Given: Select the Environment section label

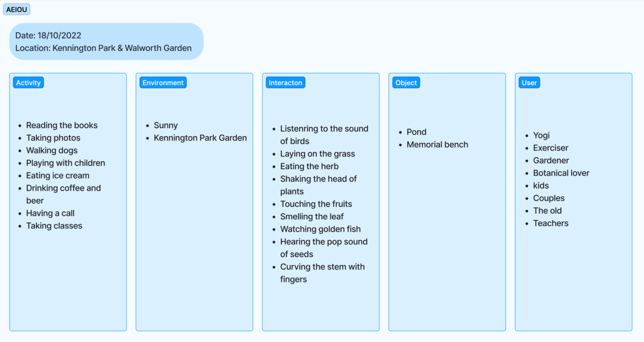Looking at the screenshot, I should click(x=163, y=83).
